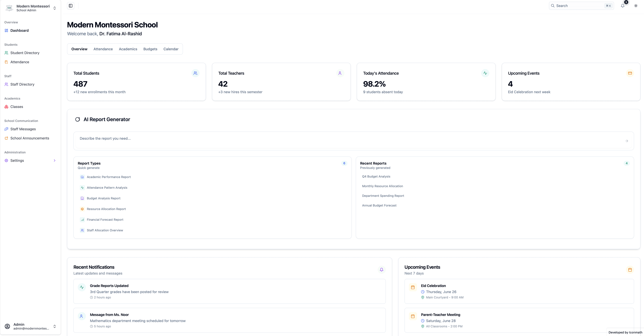Select School Announcements in the sidebar
Image resolution: width=644 pixels, height=336 pixels.
pos(30,138)
